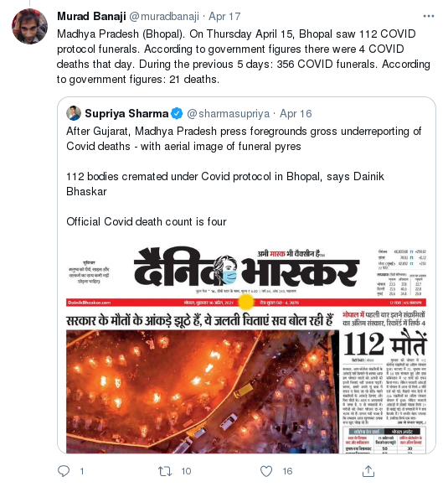
Task: Open the Apr 16 quoted tweet timestamp
Action: (x=296, y=114)
